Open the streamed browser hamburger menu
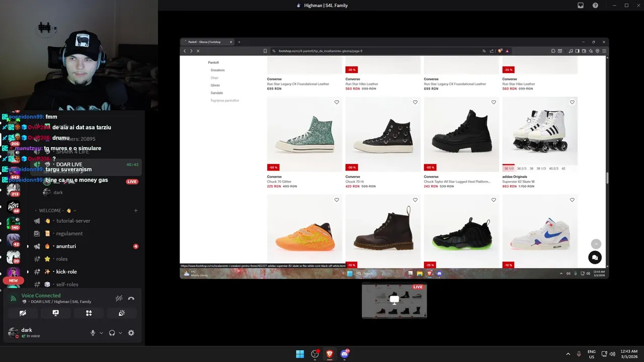 pyautogui.click(x=604, y=51)
